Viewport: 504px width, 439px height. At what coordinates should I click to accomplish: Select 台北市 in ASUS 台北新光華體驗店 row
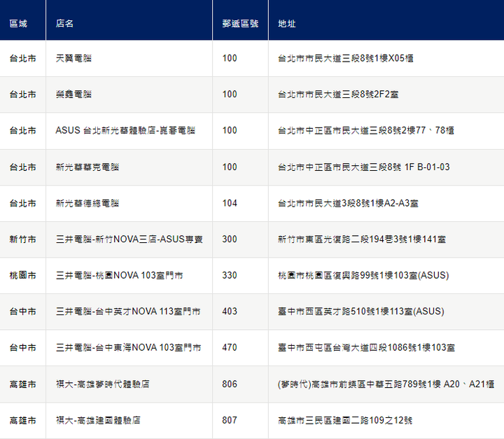coord(23,130)
